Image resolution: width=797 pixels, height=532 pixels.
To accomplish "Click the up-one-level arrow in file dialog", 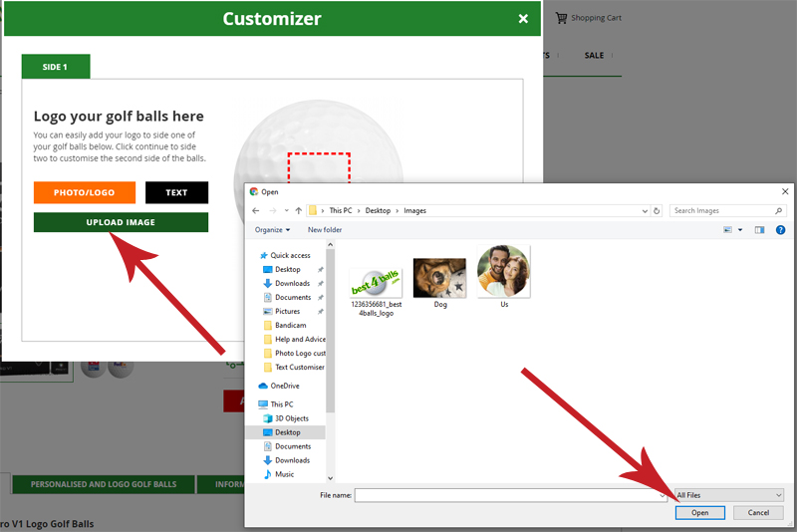I will [298, 211].
